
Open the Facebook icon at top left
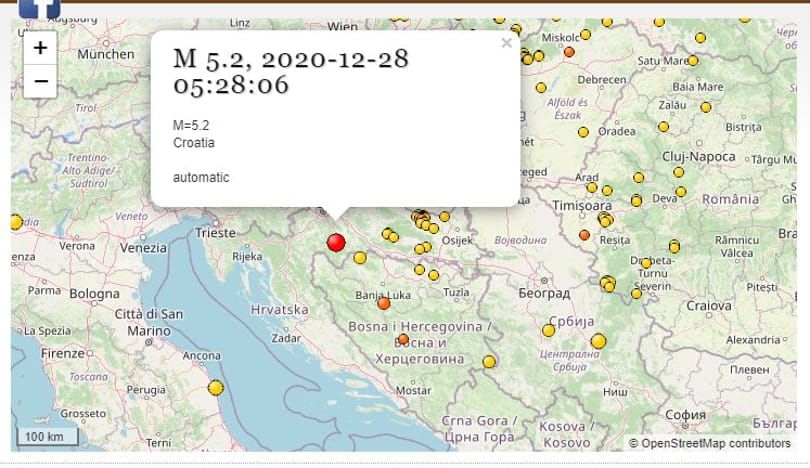pyautogui.click(x=39, y=8)
